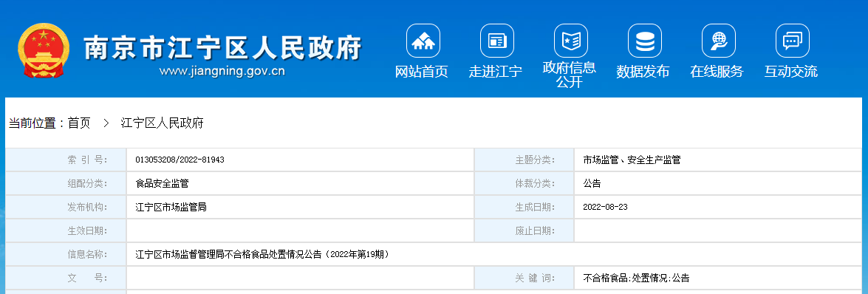Click the 体裁分类 field label
The image size is (868, 294).
click(536, 183)
